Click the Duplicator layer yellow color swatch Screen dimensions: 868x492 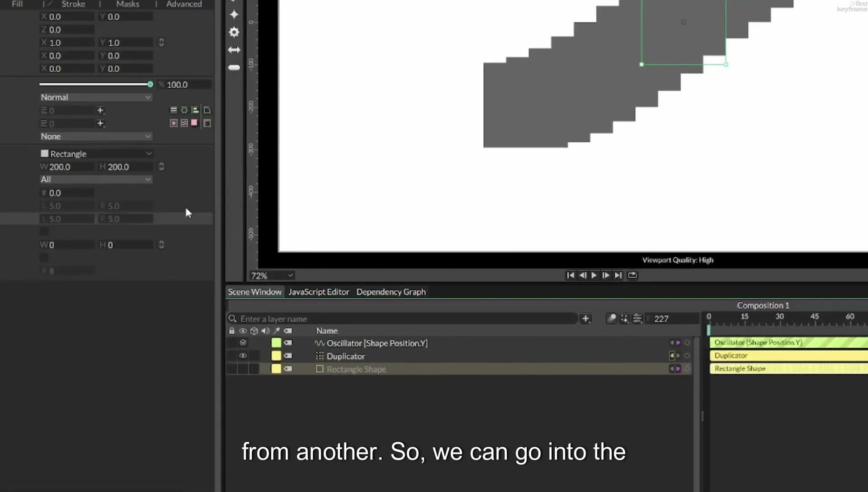[x=276, y=356]
